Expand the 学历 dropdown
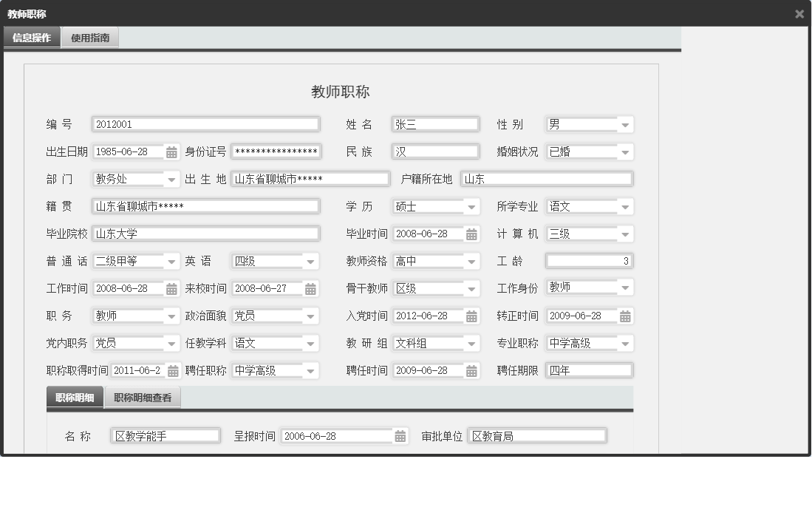Image resolution: width=812 pixels, height=524 pixels. (x=473, y=206)
